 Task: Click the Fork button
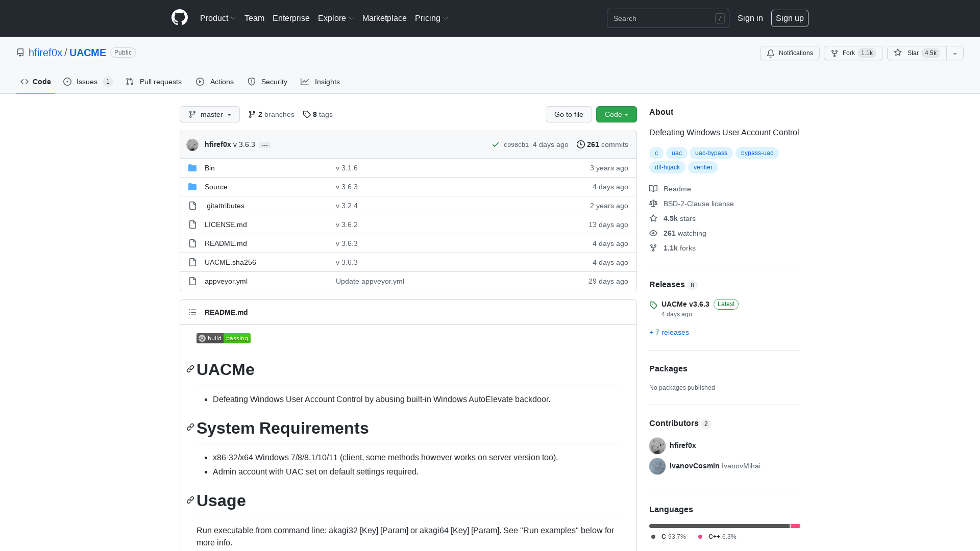tap(853, 53)
